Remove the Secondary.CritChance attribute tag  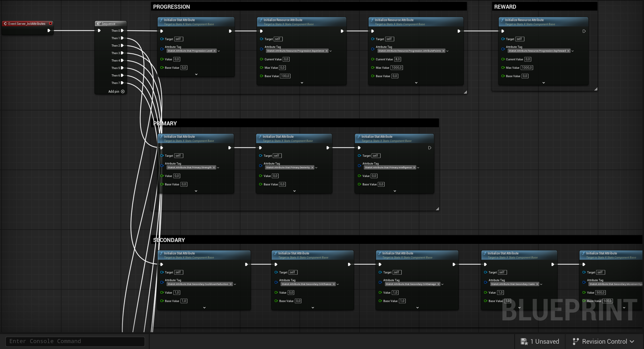[334, 284]
